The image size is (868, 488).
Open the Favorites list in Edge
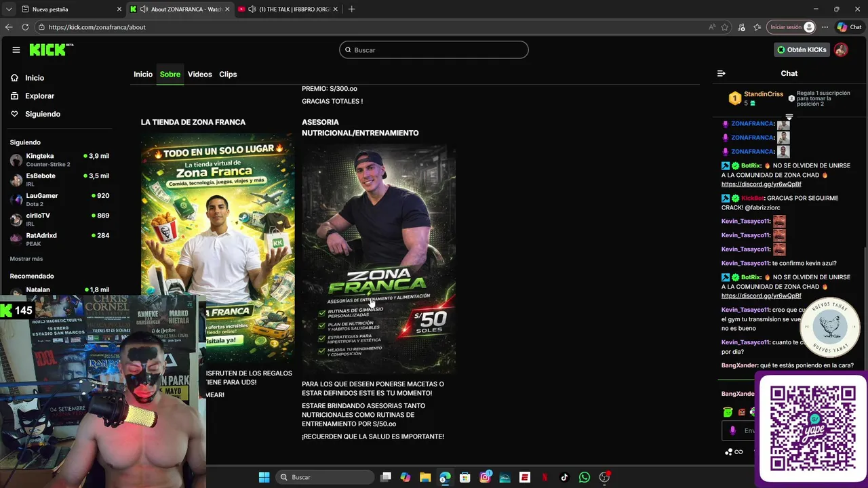point(757,27)
